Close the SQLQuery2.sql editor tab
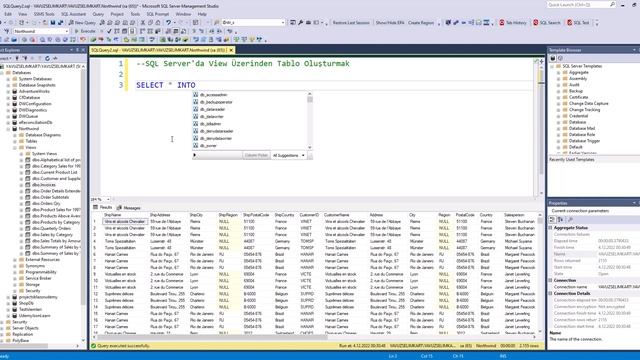Image resolution: width=640 pixels, height=360 pixels. (231, 50)
